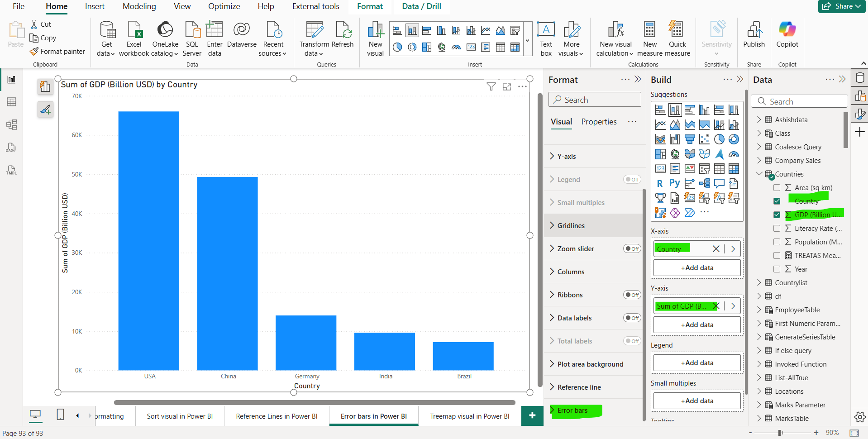Viewport: 868px width, 439px height.
Task: Click the Format pane Search field
Action: pyautogui.click(x=595, y=100)
